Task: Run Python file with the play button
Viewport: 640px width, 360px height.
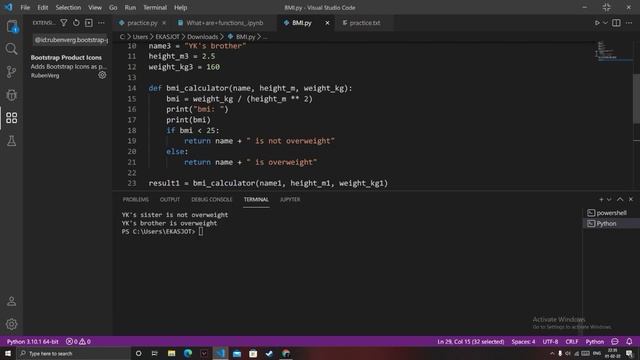Action: click(x=597, y=23)
